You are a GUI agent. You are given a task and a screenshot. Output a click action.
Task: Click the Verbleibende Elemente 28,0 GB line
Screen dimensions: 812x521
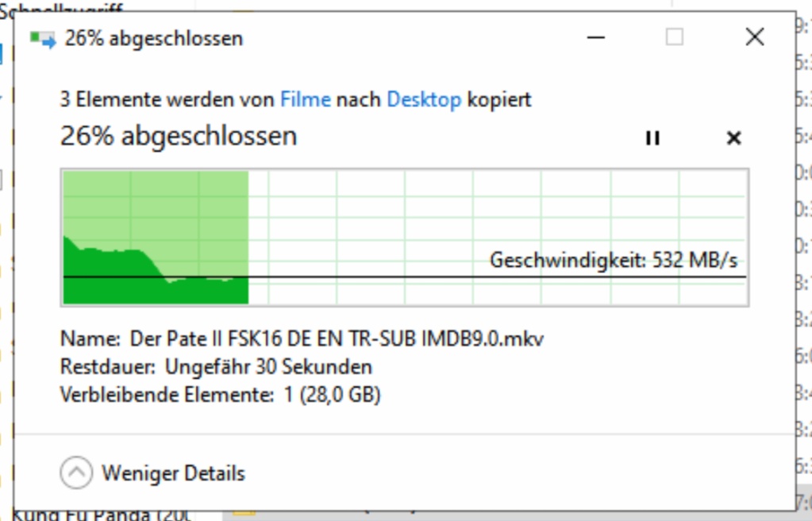pyautogui.click(x=221, y=395)
